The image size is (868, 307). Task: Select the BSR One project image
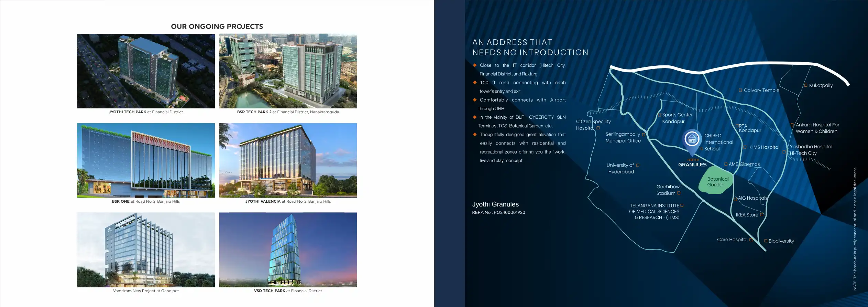click(146, 160)
